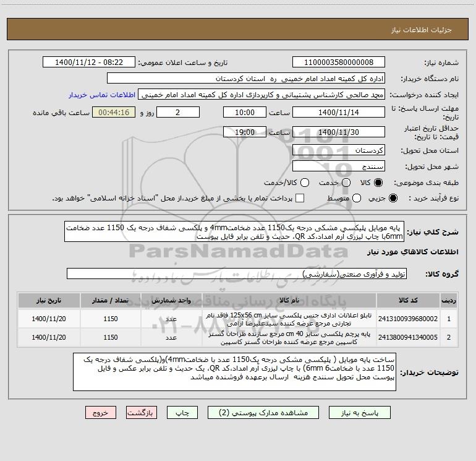Image resolution: width=476 pixels, height=461 pixels.
Task: Click quantity 1150 in row 1
Action: [111, 319]
